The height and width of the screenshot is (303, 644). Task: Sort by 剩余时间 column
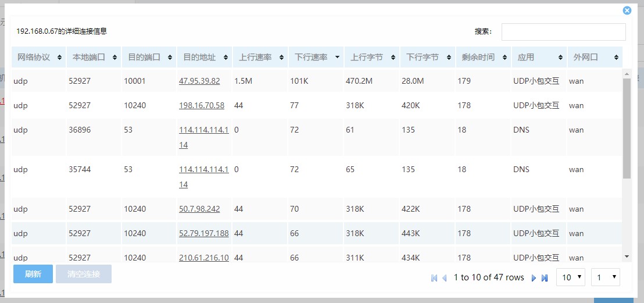[x=484, y=57]
